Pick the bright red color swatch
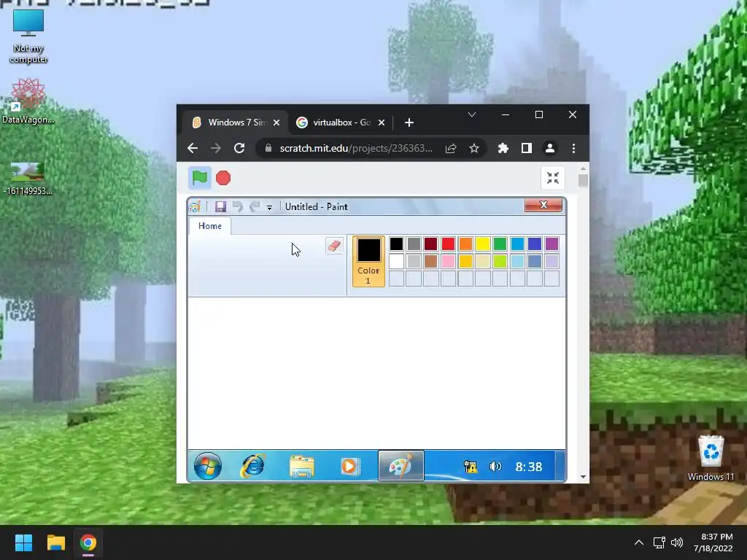Viewport: 747px width, 560px height. click(449, 244)
